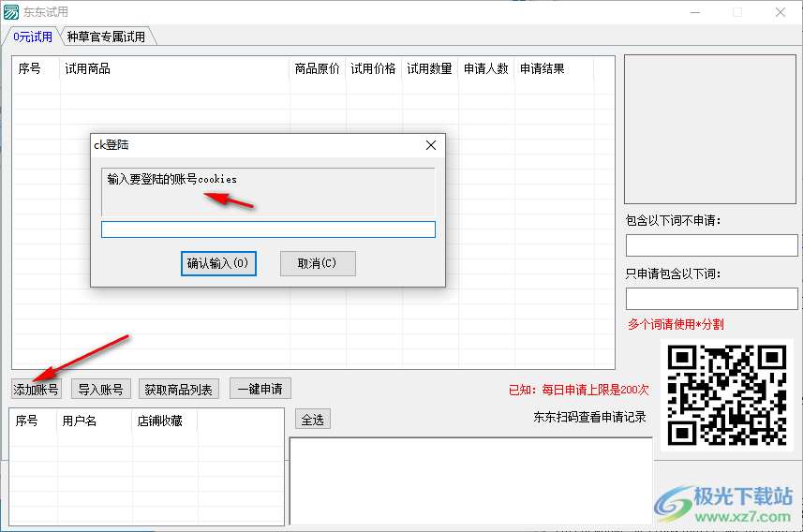Click the 导入账号 button
This screenshot has height=532, width=803.
(101, 390)
